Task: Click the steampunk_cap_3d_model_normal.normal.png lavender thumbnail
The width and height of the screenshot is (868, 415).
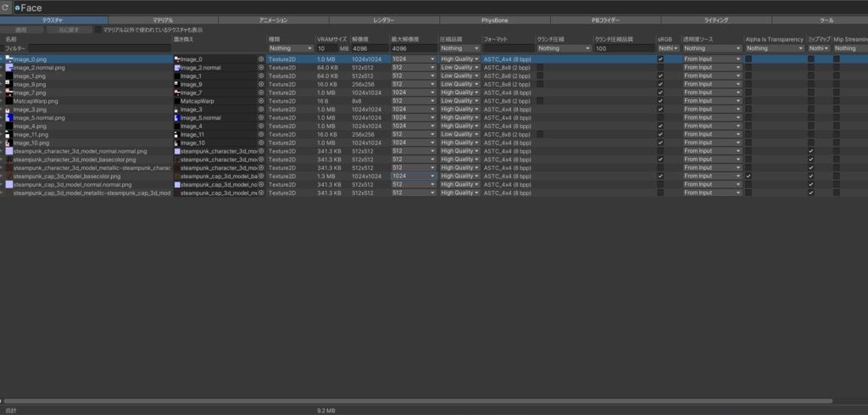Action: click(x=8, y=184)
